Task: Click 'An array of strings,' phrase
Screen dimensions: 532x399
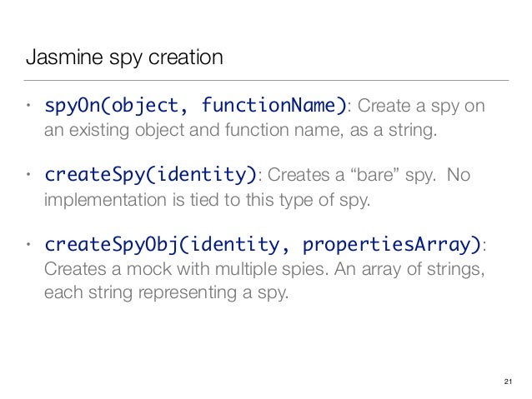Action: click(x=409, y=270)
